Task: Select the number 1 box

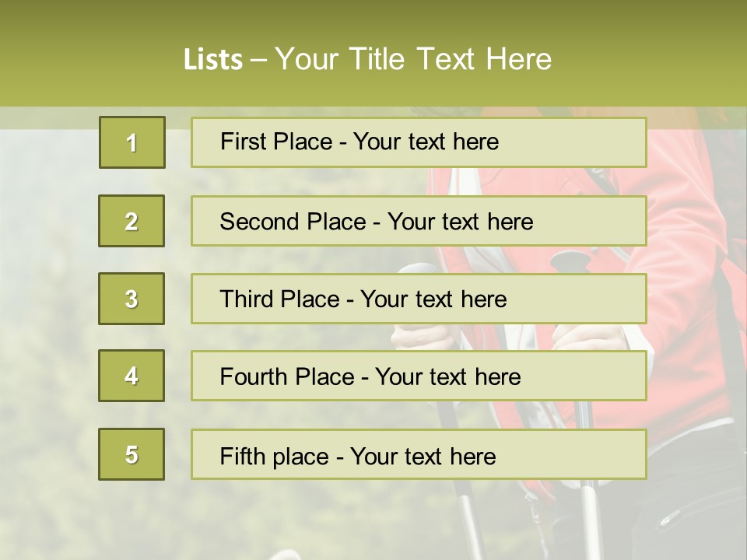Action: 132,142
